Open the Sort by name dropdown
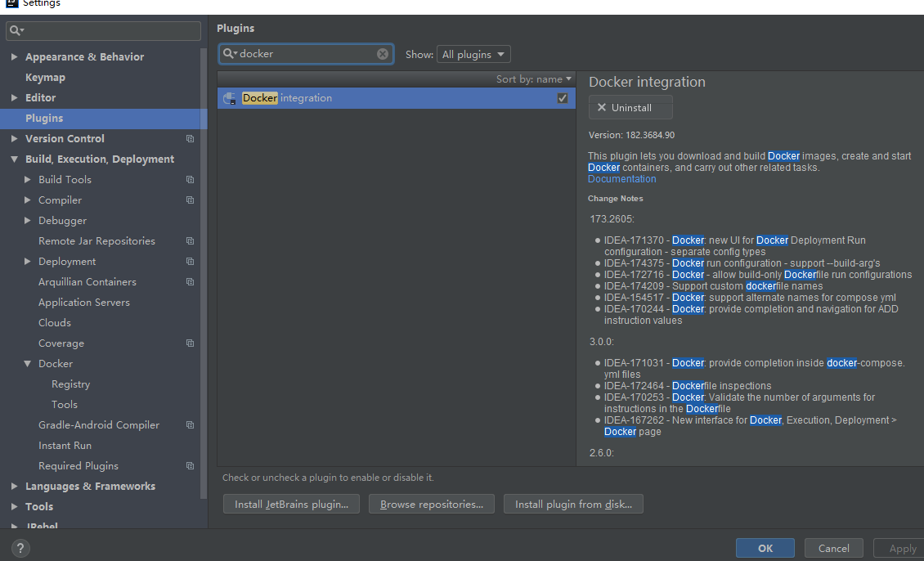This screenshot has height=561, width=924. (534, 79)
